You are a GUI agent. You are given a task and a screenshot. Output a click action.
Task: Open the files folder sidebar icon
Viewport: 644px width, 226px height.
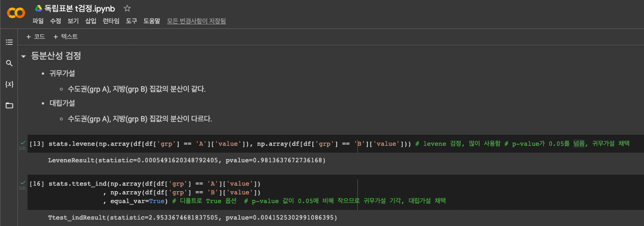coord(9,105)
